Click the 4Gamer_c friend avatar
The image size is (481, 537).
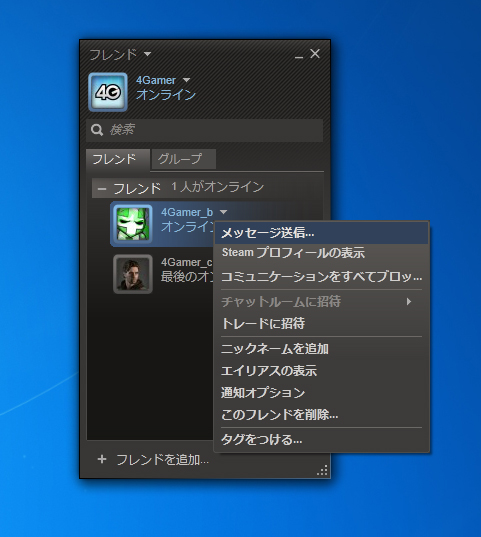[133, 274]
